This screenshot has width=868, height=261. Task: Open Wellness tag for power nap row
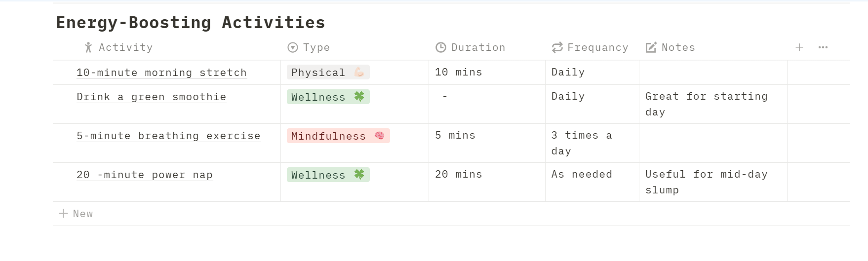click(328, 175)
